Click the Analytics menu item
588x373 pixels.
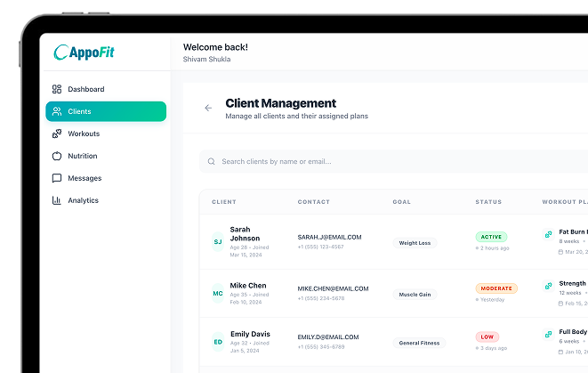pyautogui.click(x=84, y=200)
